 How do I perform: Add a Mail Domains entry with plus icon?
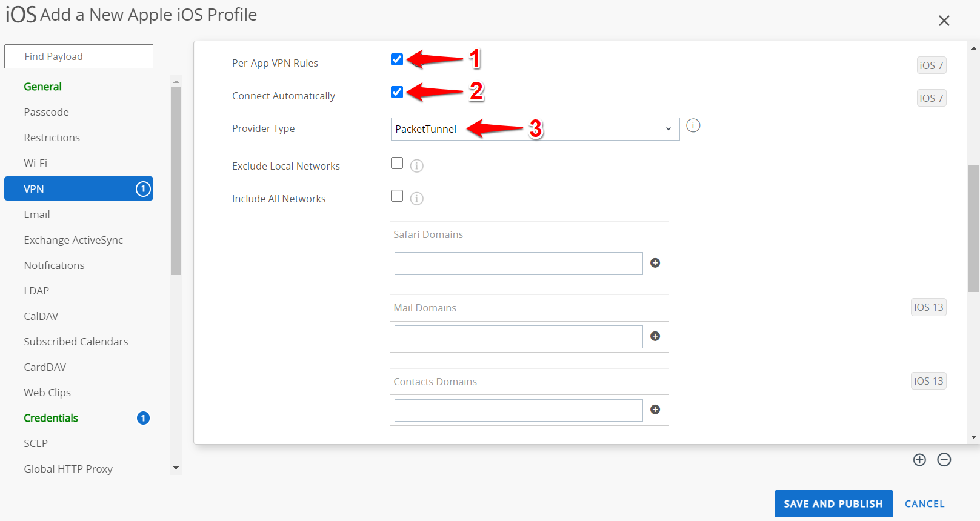[x=655, y=336]
